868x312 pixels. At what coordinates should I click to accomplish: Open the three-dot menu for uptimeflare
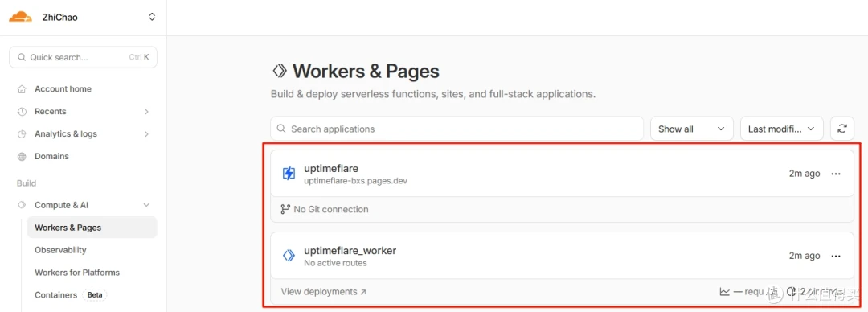click(x=836, y=174)
